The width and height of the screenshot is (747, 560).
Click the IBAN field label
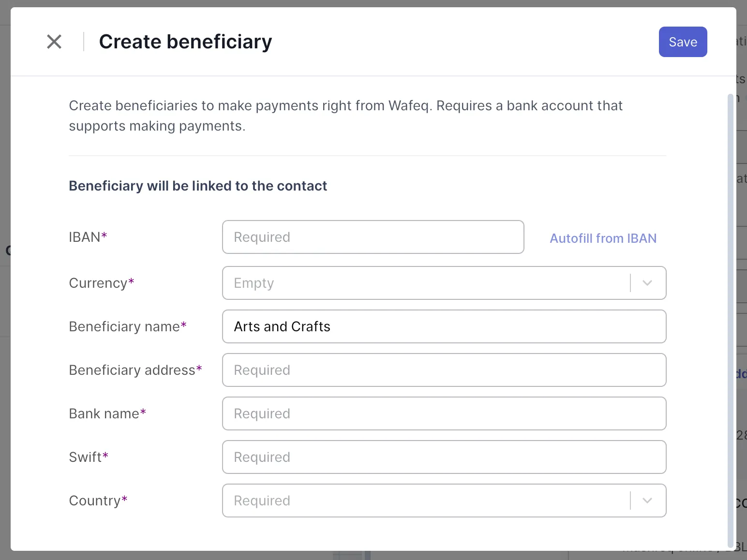pyautogui.click(x=85, y=237)
